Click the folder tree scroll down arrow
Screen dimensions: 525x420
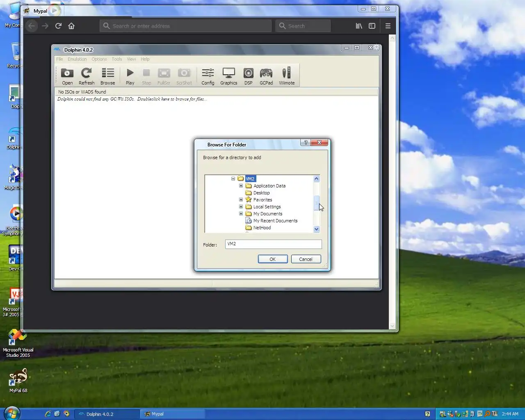[x=316, y=229]
